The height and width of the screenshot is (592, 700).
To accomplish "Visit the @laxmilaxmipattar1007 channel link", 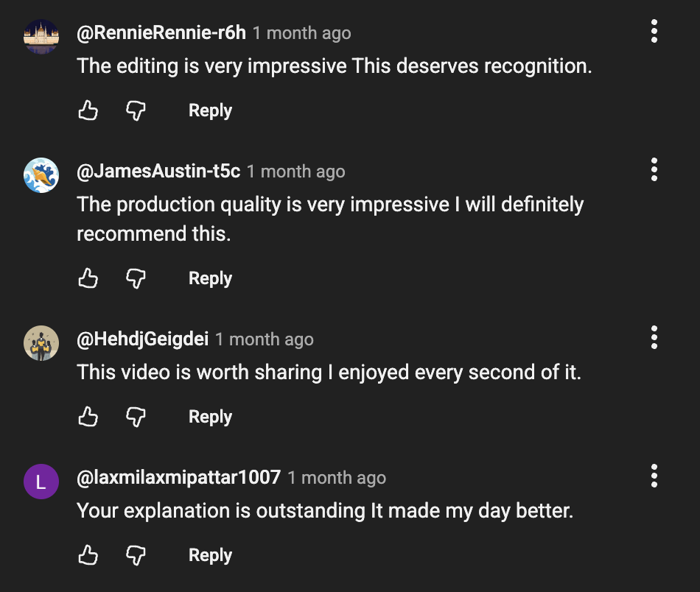I will point(179,477).
